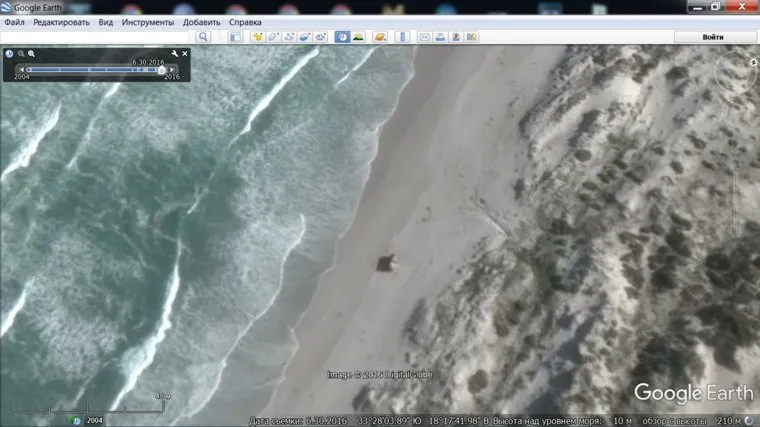This screenshot has width=760, height=427.
Task: Add a placemark with the pushpin icon
Action: [x=257, y=37]
